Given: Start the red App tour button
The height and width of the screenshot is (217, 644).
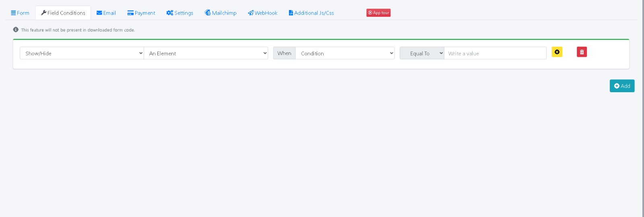Looking at the screenshot, I should pyautogui.click(x=378, y=13).
